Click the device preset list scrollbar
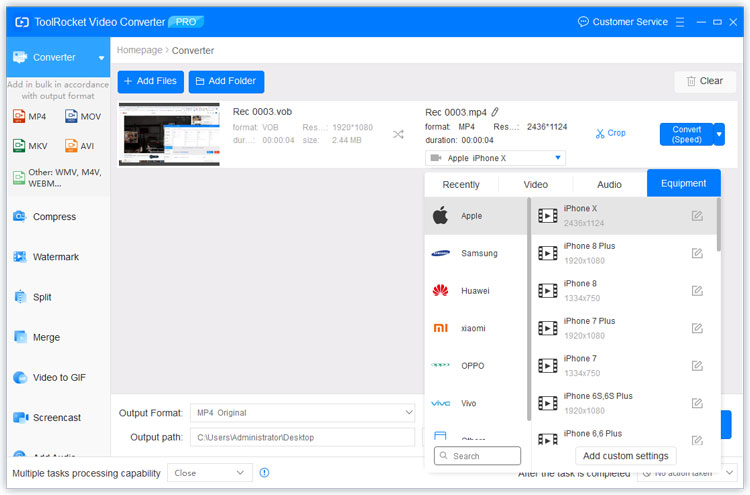Screen dimensions: 750x495 pyautogui.click(x=718, y=225)
